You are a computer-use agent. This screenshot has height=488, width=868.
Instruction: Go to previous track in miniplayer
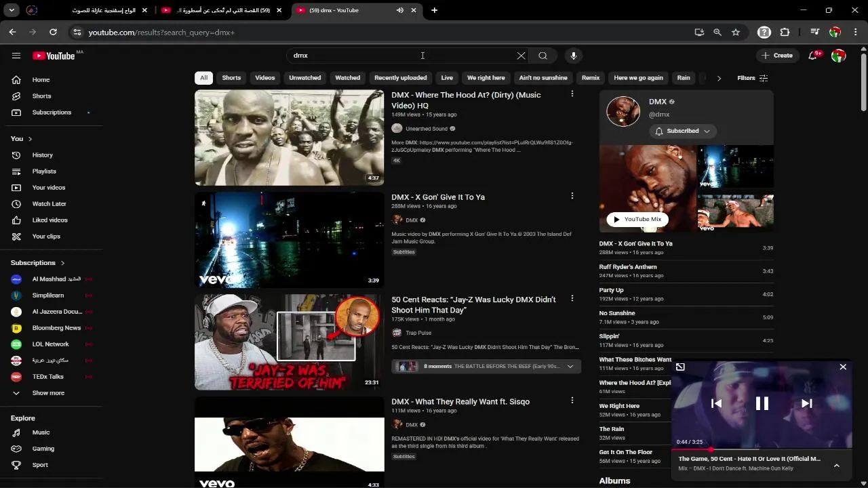[x=716, y=403]
